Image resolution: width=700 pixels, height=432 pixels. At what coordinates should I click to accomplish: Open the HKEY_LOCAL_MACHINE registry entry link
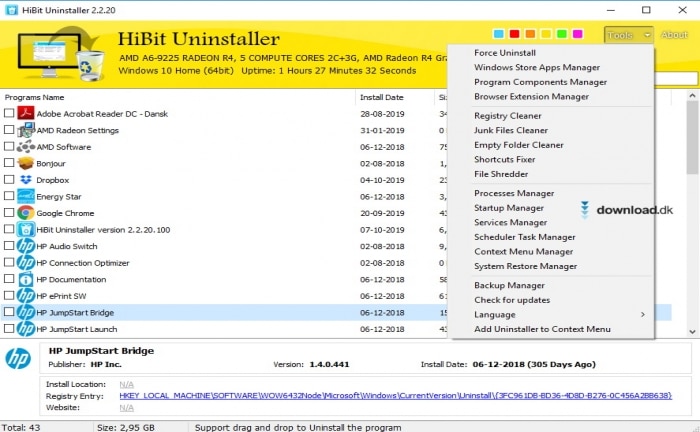coord(396,396)
